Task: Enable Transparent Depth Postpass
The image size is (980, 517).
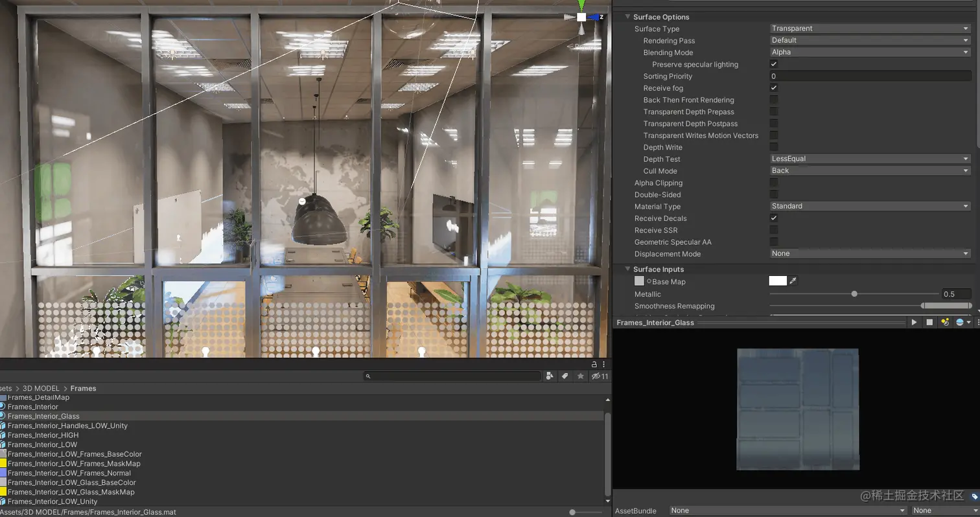Action: coord(773,123)
